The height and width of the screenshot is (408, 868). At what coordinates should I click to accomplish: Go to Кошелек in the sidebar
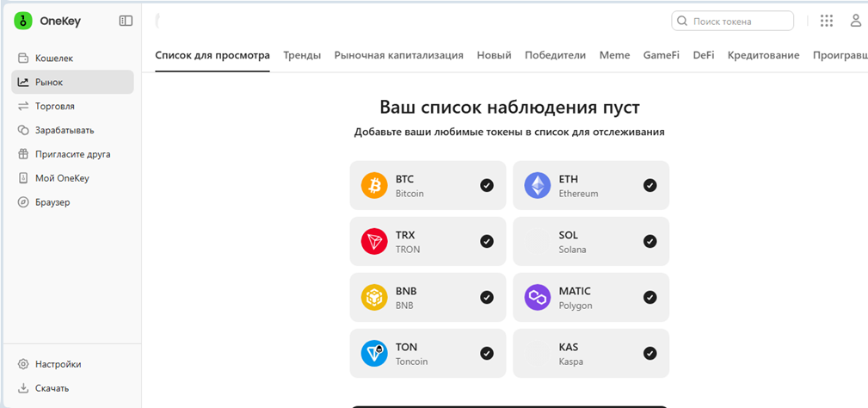coord(53,59)
